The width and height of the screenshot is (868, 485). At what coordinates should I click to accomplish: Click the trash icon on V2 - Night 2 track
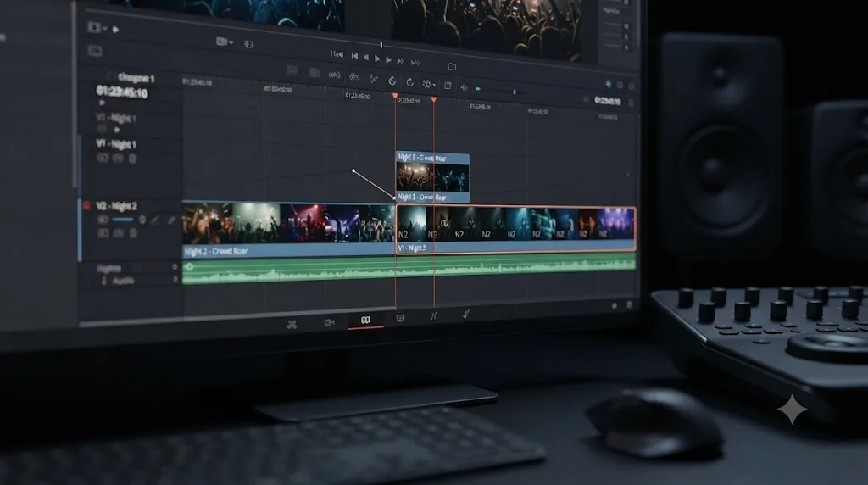pyautogui.click(x=133, y=234)
